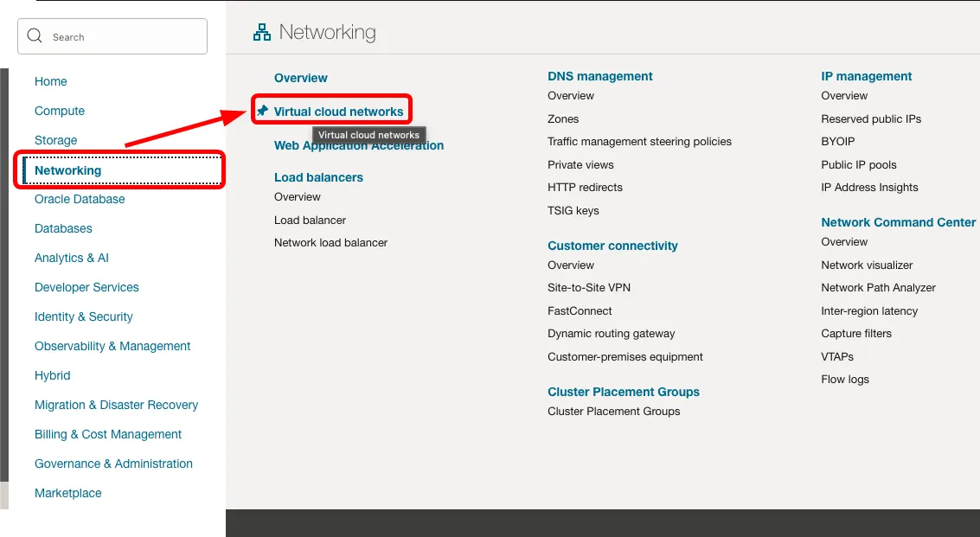Focus the Search input field
This screenshot has height=537, width=980.
coord(112,36)
